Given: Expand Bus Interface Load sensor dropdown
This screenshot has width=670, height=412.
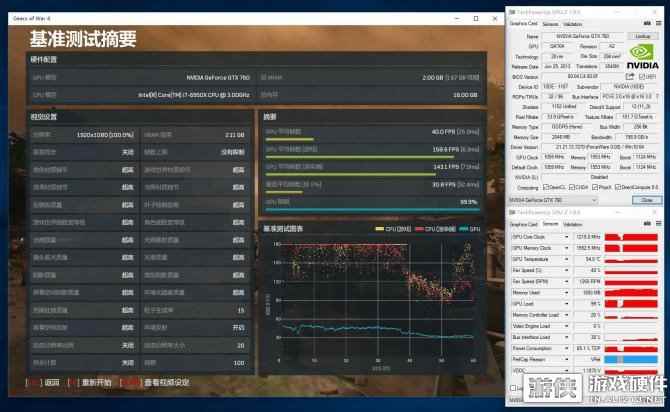Looking at the screenshot, I should 567,337.
